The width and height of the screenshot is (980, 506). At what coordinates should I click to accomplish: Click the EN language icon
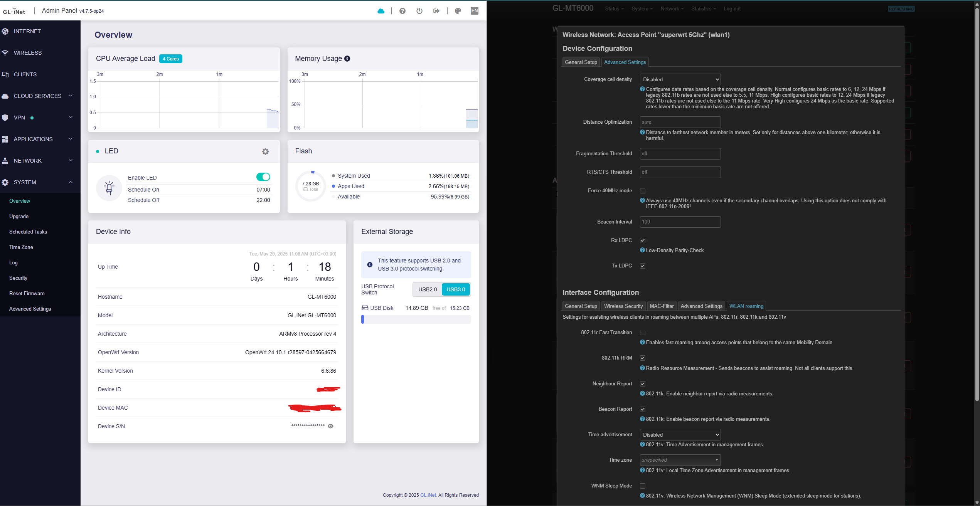point(474,11)
